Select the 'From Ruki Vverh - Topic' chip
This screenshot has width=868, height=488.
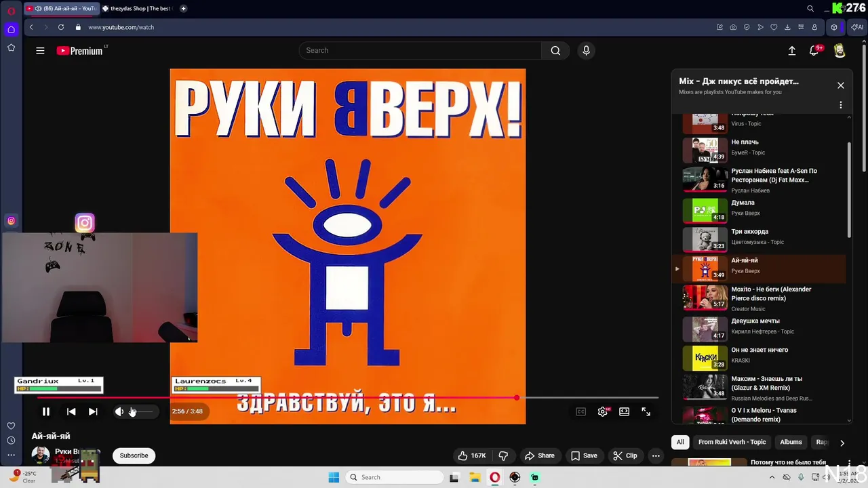pos(732,442)
